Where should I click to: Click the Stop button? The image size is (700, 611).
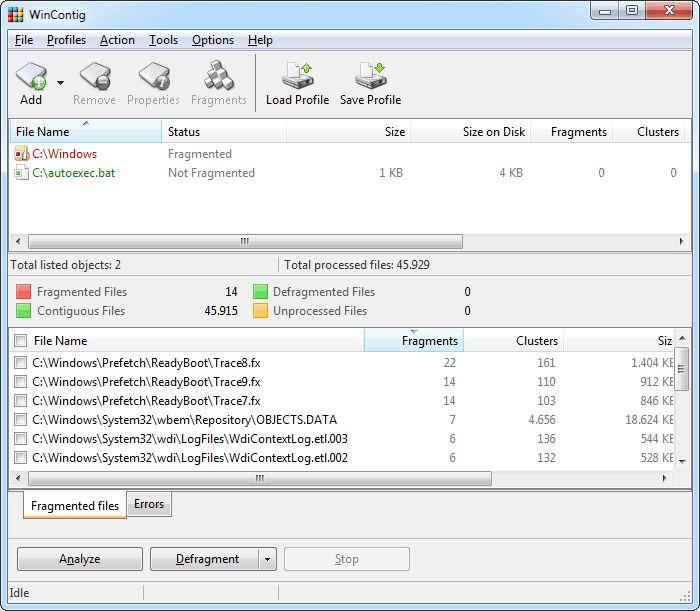346,559
